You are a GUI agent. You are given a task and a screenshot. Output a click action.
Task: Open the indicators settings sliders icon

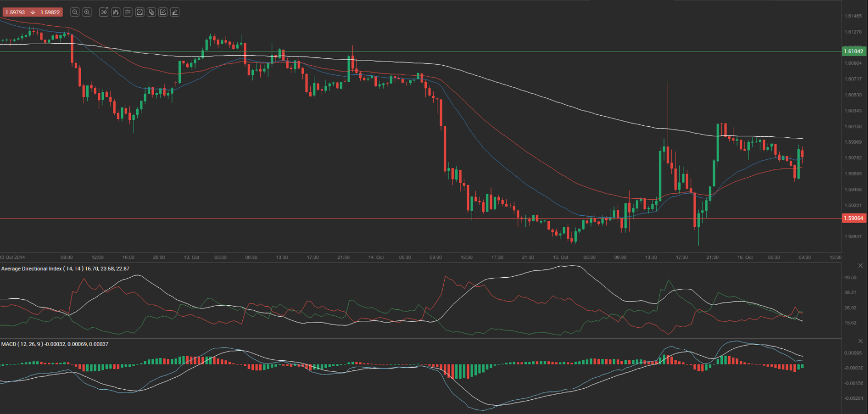coord(128,12)
